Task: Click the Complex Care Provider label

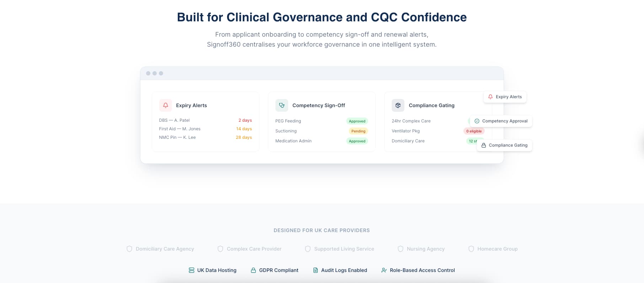Action: [254, 249]
